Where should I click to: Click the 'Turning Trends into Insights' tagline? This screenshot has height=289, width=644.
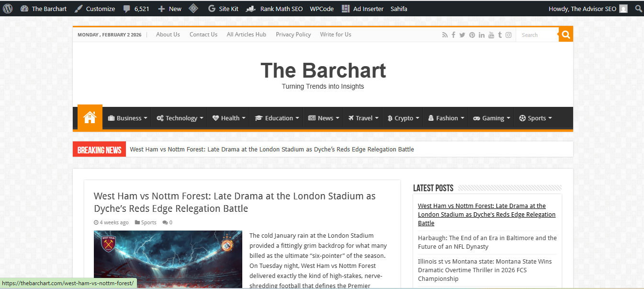tap(323, 86)
